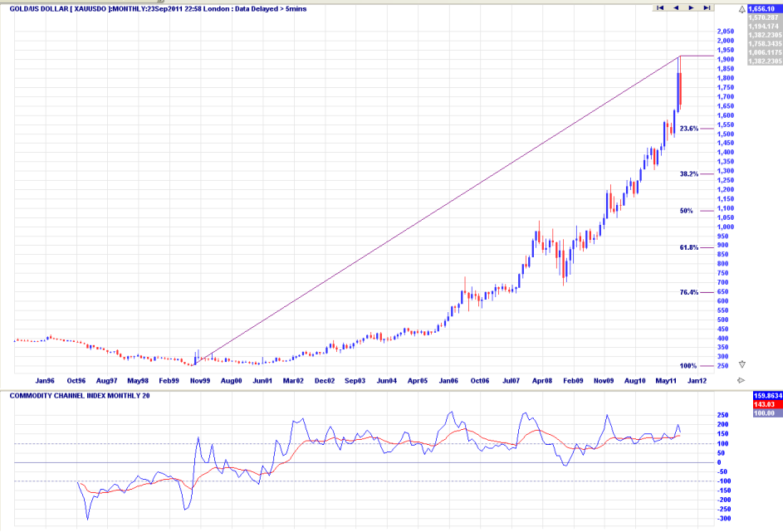Click the Jan12 date label

(697, 381)
